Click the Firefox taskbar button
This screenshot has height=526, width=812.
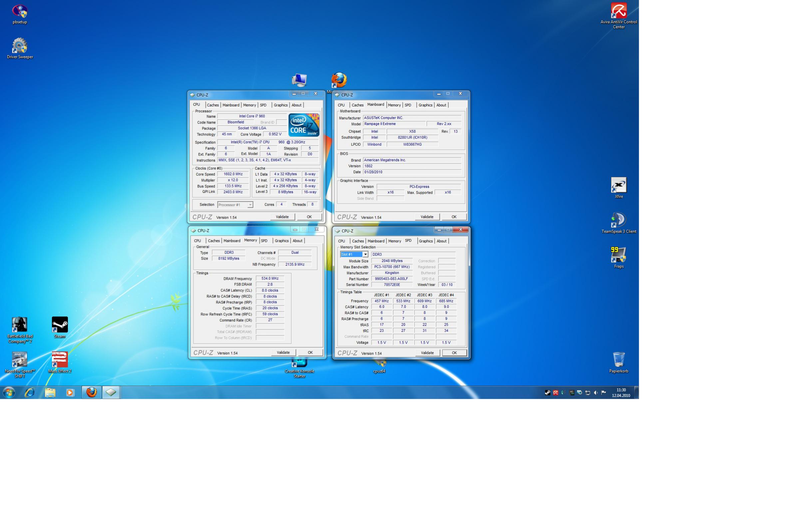point(91,392)
